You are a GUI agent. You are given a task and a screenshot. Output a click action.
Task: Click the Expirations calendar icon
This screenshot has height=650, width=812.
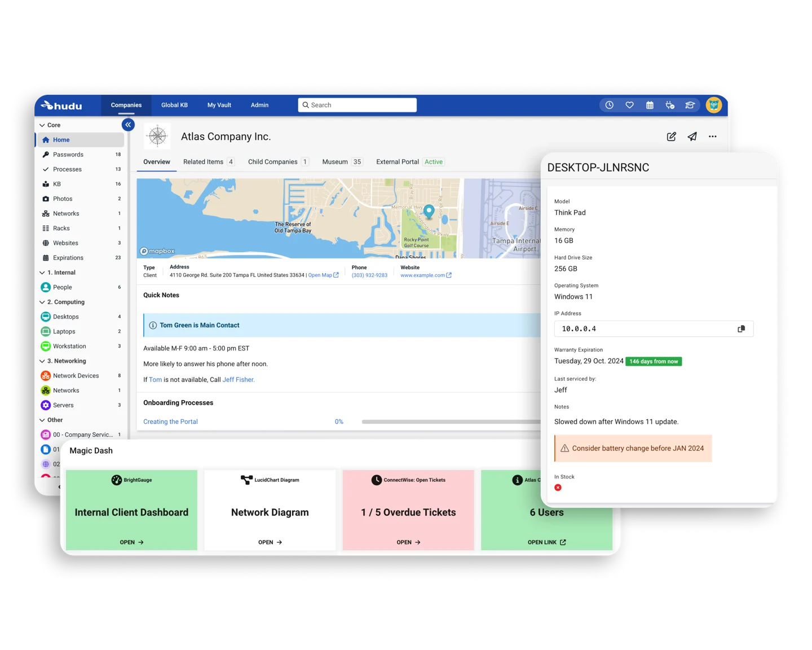pyautogui.click(x=46, y=258)
